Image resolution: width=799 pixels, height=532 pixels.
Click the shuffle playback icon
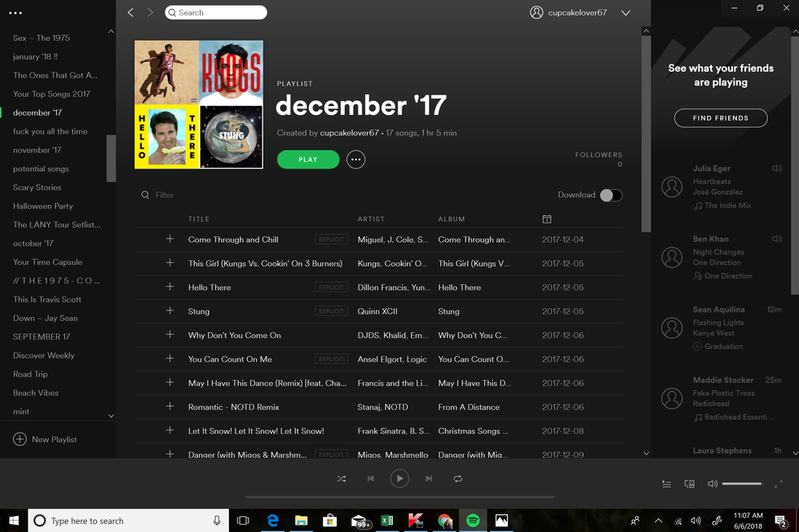[342, 479]
